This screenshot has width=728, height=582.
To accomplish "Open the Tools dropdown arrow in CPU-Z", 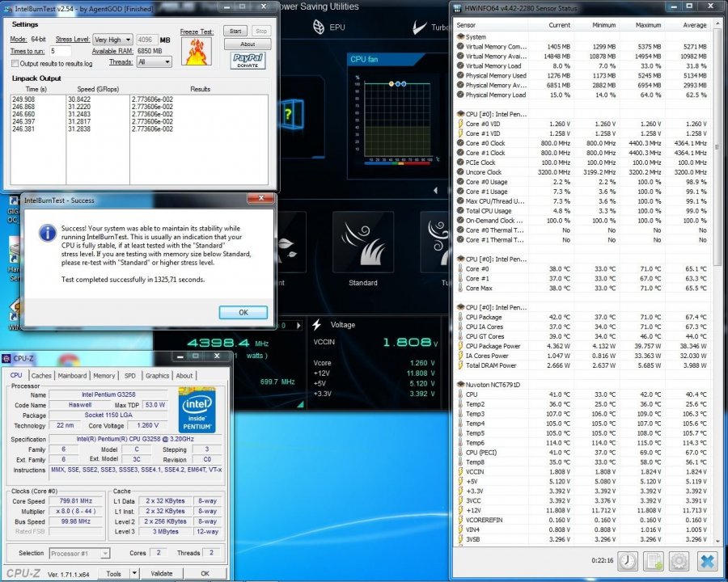I will click(134, 573).
